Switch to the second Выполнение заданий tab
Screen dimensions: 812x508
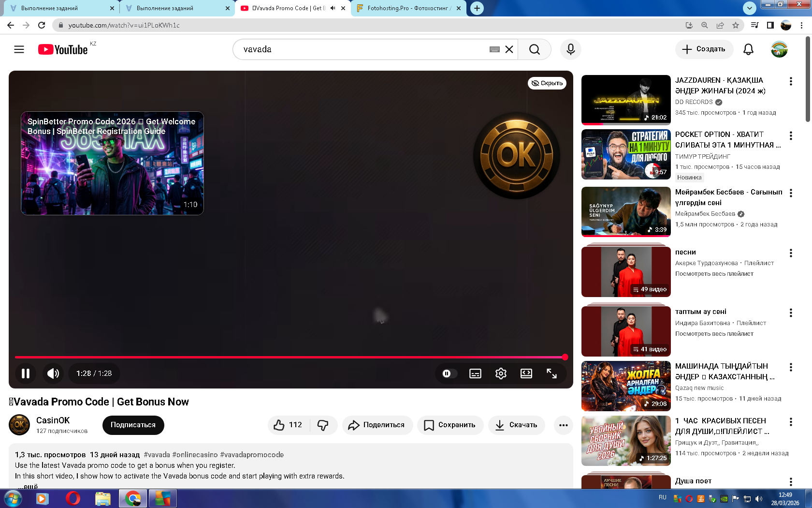coord(176,8)
